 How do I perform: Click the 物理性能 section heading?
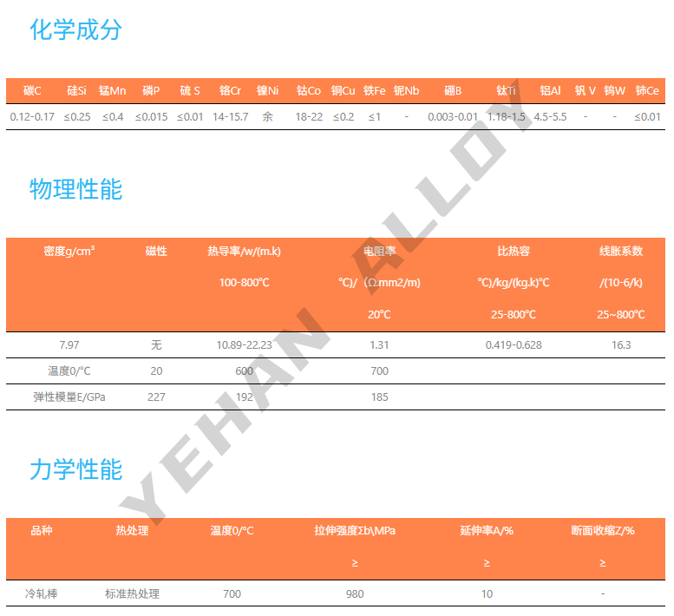75,189
